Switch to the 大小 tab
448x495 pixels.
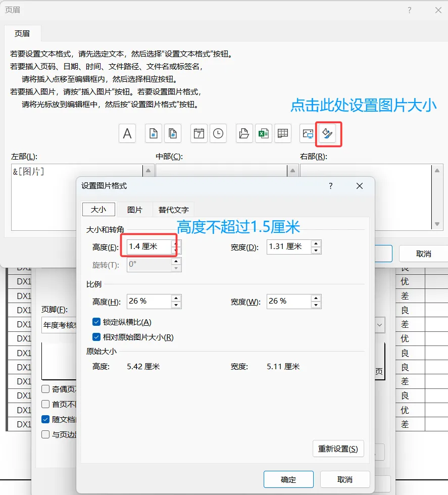[98, 210]
